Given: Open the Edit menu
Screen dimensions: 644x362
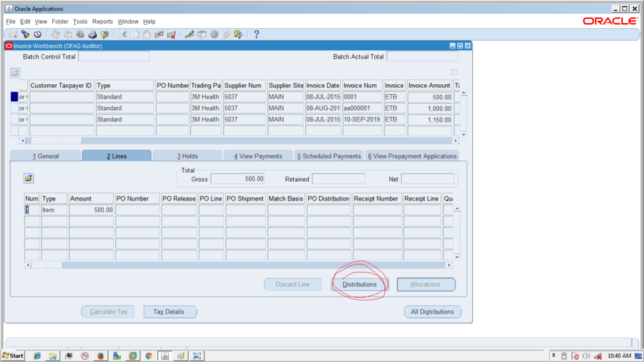Looking at the screenshot, I should [25, 22].
